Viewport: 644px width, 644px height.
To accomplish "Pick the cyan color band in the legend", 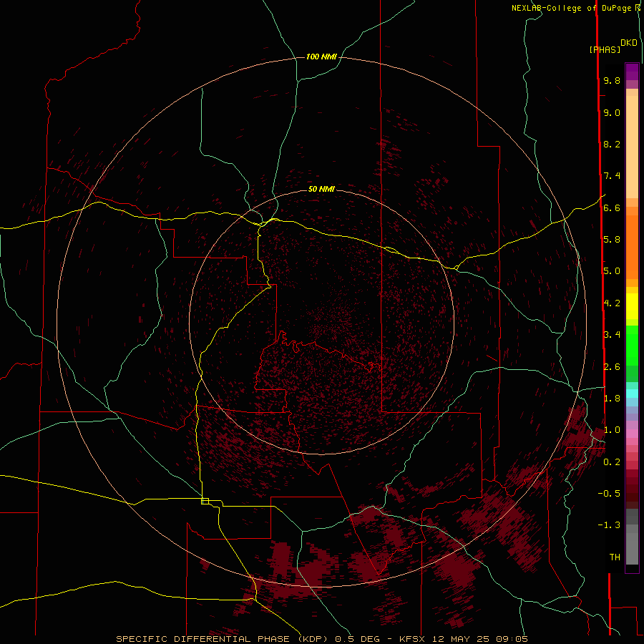I will (632, 394).
